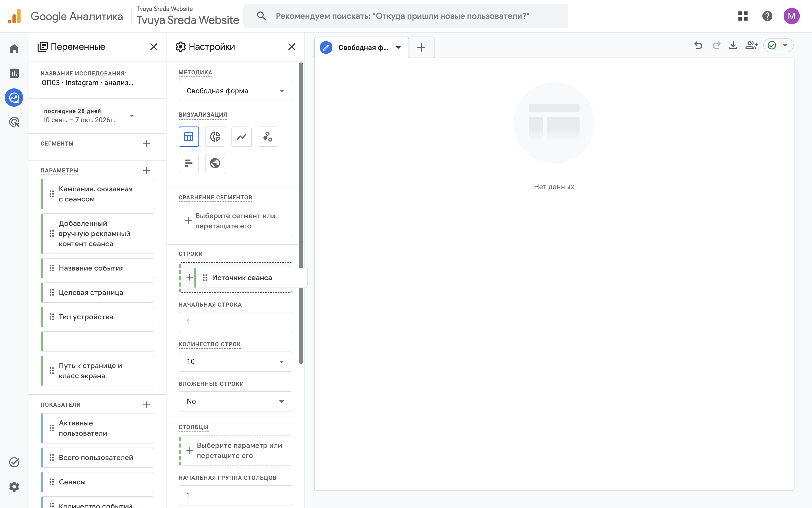The width and height of the screenshot is (812, 508).
Task: Select the donut chart visualization
Action: click(x=215, y=137)
